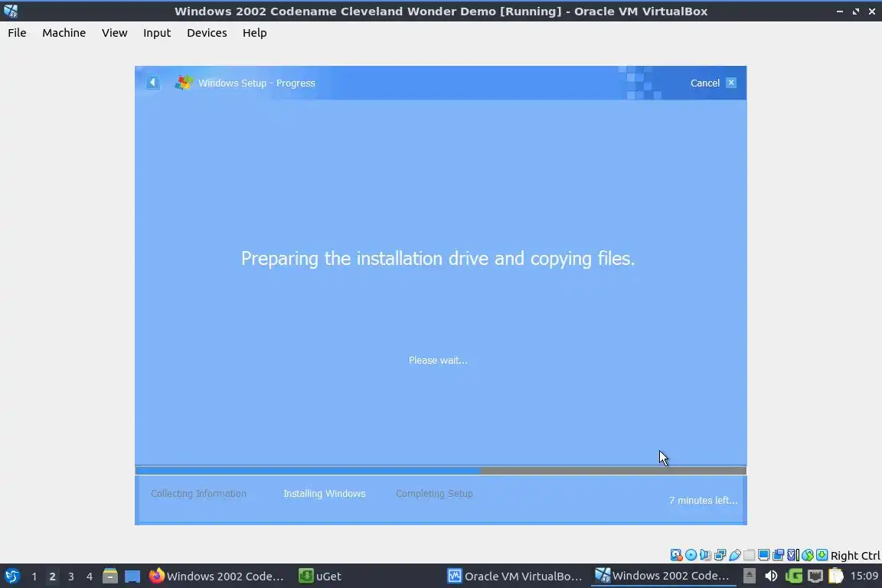Click the 'Please wait...' text
Viewport: 882px width, 588px height.
pyautogui.click(x=438, y=360)
